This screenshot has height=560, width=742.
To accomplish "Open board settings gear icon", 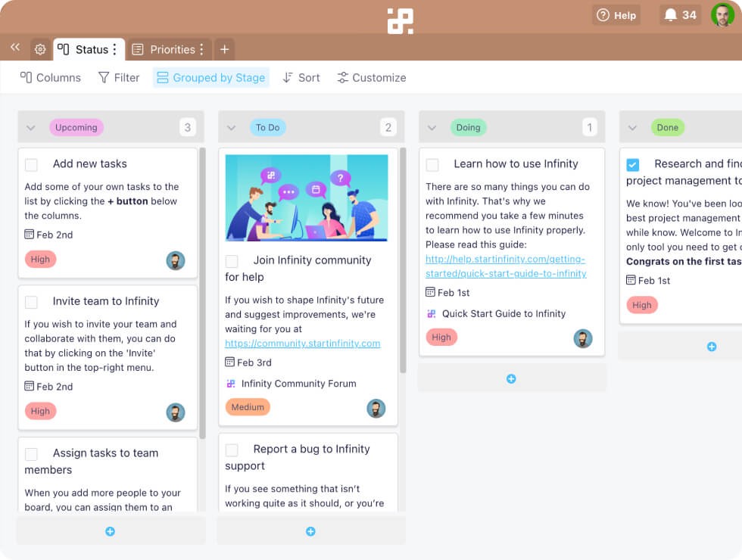I will tap(40, 49).
